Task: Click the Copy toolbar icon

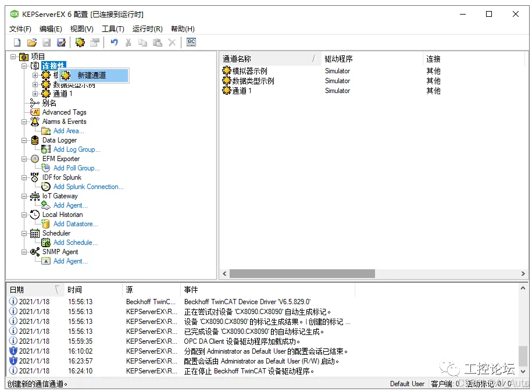Action: pos(143,42)
